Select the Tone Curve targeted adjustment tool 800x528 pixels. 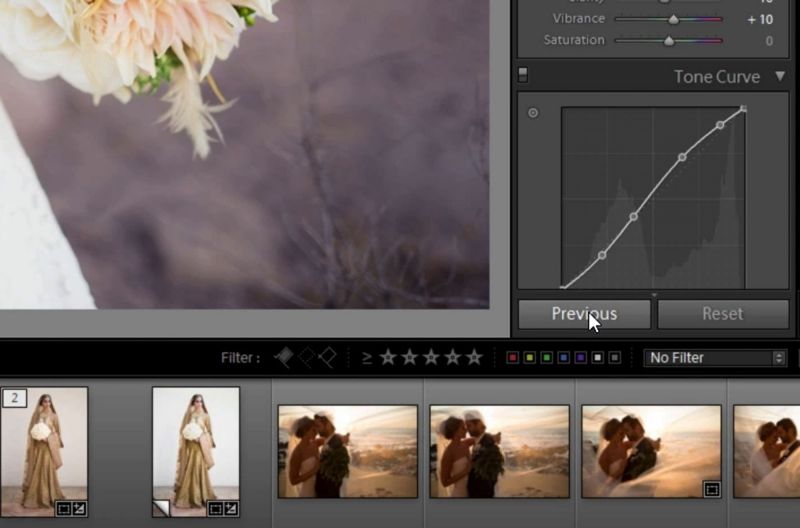pos(533,113)
